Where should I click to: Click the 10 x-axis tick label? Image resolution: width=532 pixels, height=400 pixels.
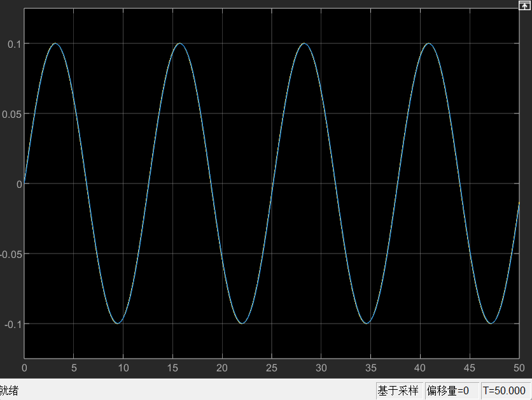tap(123, 368)
